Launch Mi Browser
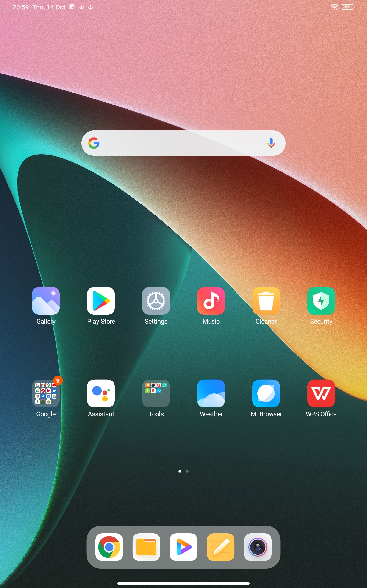This screenshot has height=588, width=367. pos(266,393)
